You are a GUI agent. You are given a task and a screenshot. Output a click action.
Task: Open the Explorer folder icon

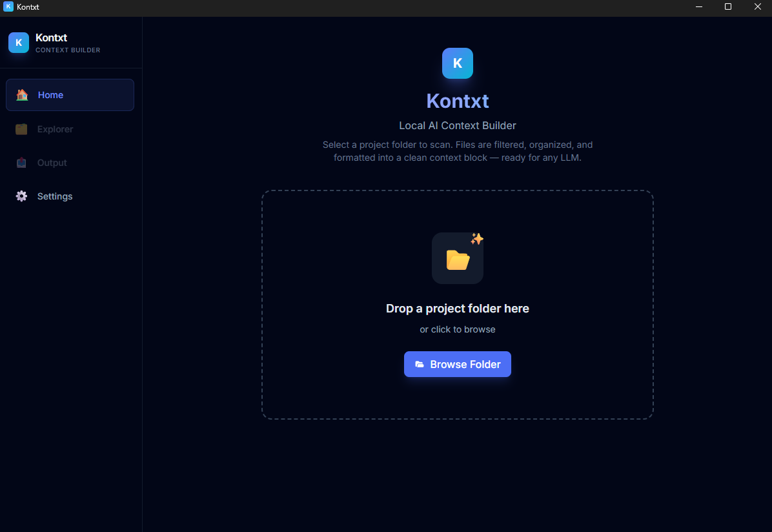[x=22, y=128]
